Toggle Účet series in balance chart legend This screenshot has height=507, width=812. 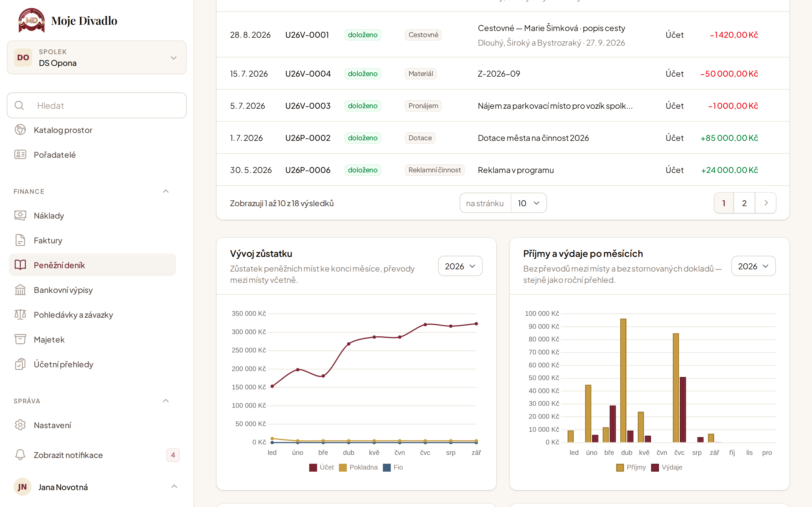coord(321,468)
